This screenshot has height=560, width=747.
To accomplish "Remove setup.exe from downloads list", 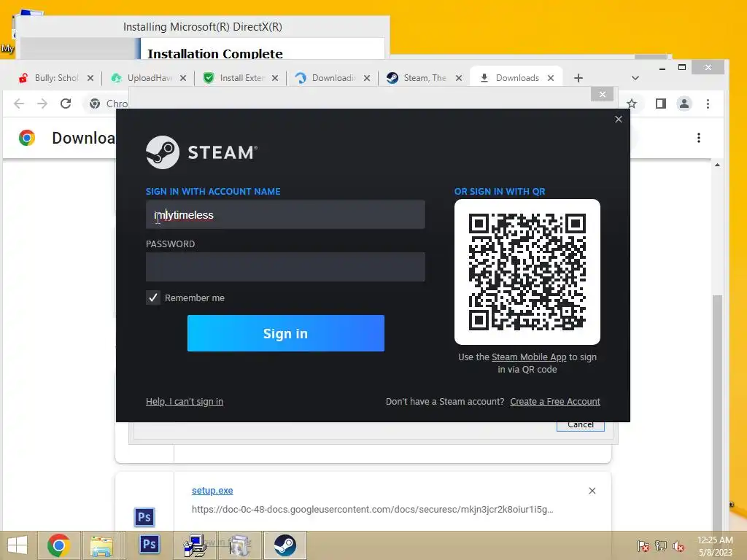I will 592,491.
